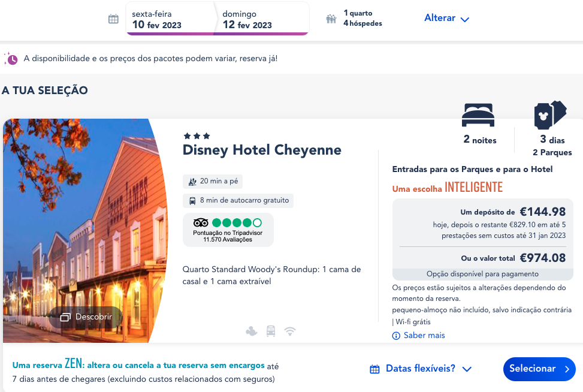Open the Descobrir photo gallery
The width and height of the screenshot is (583, 392).
coord(86,317)
